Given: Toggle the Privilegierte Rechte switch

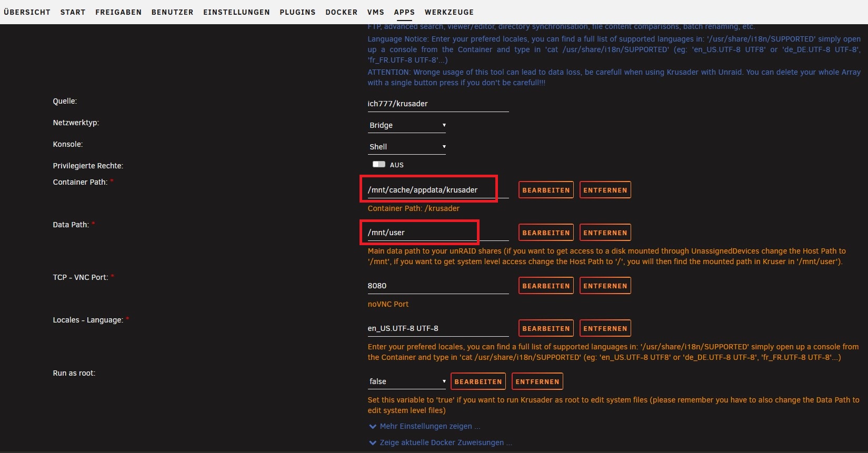Looking at the screenshot, I should [379, 165].
